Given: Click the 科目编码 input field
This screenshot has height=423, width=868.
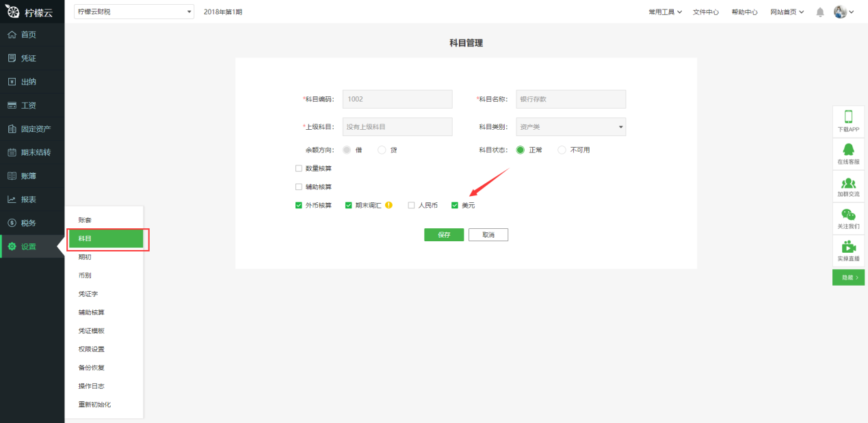Looking at the screenshot, I should (397, 99).
